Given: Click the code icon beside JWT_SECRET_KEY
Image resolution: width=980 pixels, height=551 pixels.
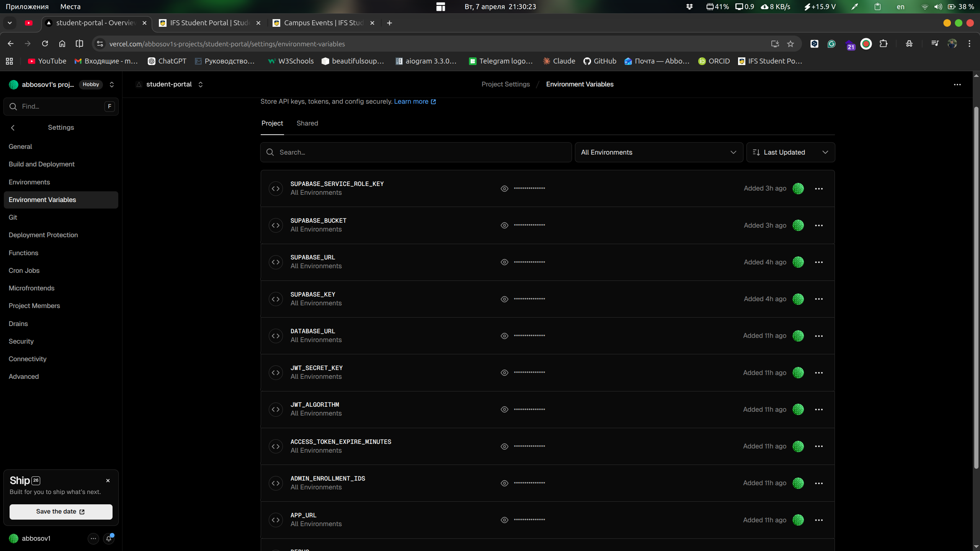Looking at the screenshot, I should [x=276, y=373].
